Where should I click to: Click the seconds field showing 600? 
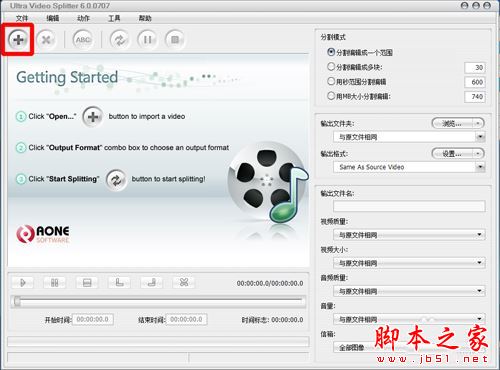(475, 82)
